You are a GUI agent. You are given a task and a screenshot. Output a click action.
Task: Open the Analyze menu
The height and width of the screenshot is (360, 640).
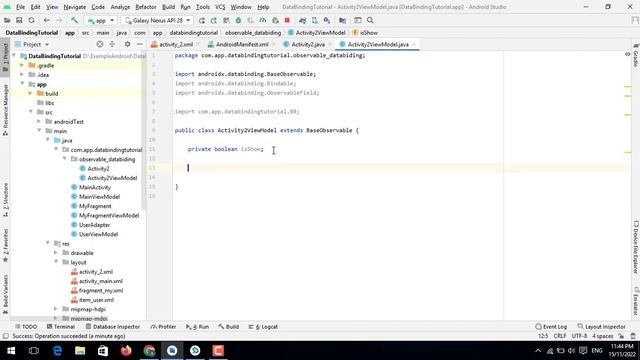(120, 7)
